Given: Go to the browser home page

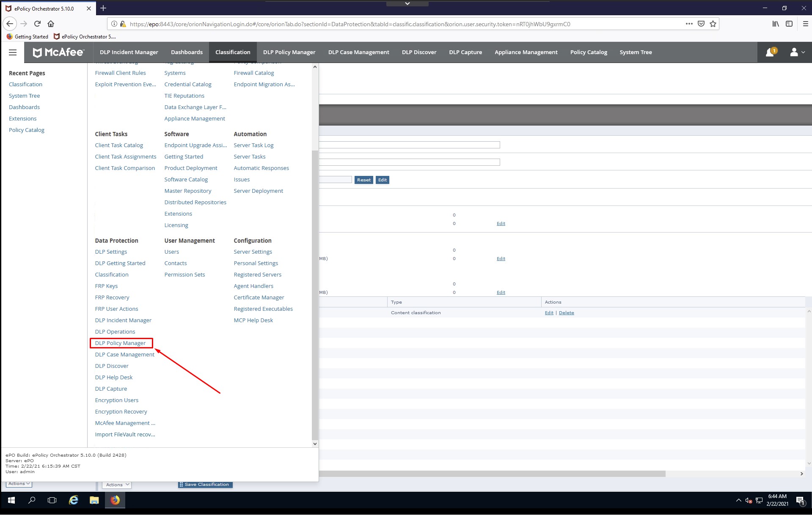Looking at the screenshot, I should coord(51,24).
